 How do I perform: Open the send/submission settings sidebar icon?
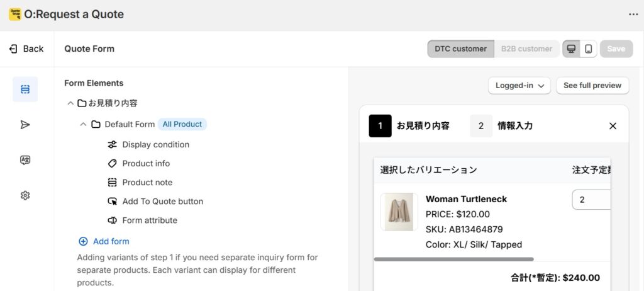(x=25, y=125)
